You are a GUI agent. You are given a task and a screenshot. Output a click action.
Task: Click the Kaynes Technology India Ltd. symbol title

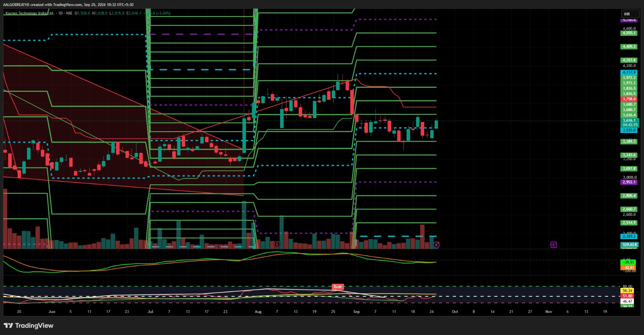29,13
